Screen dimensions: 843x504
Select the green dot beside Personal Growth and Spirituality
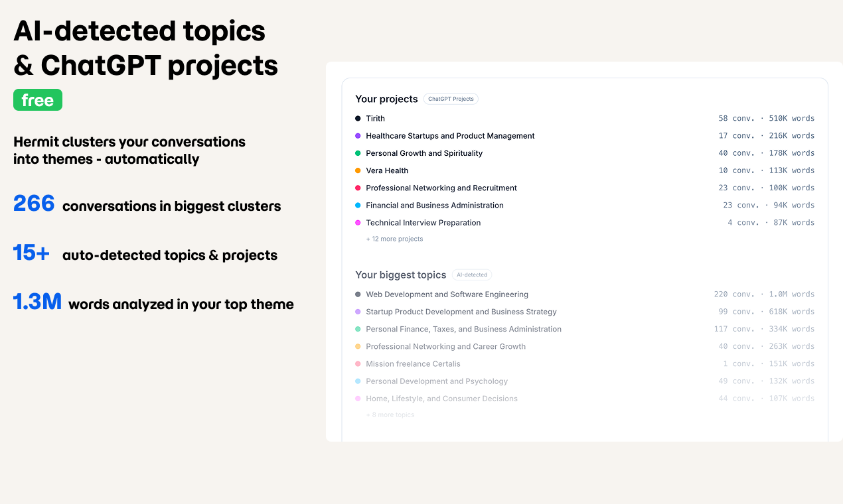pyautogui.click(x=358, y=153)
